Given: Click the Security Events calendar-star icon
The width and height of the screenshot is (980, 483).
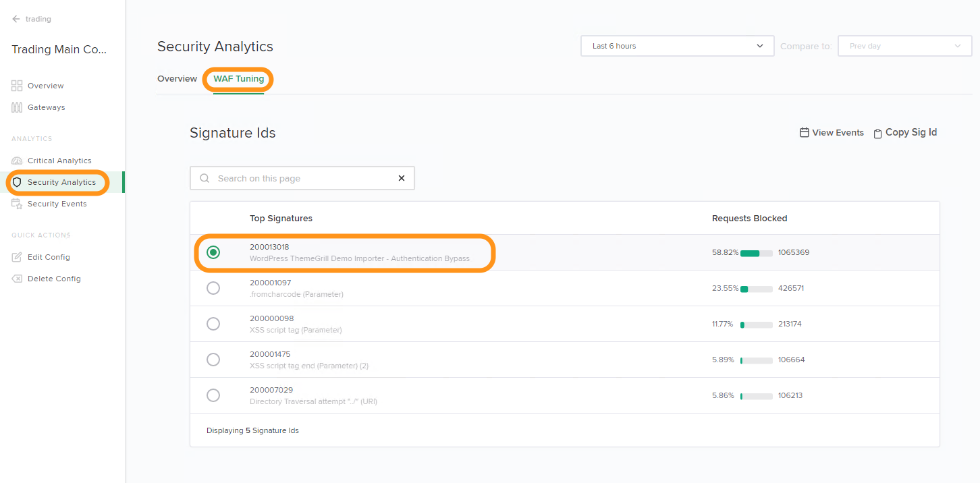Looking at the screenshot, I should [17, 204].
